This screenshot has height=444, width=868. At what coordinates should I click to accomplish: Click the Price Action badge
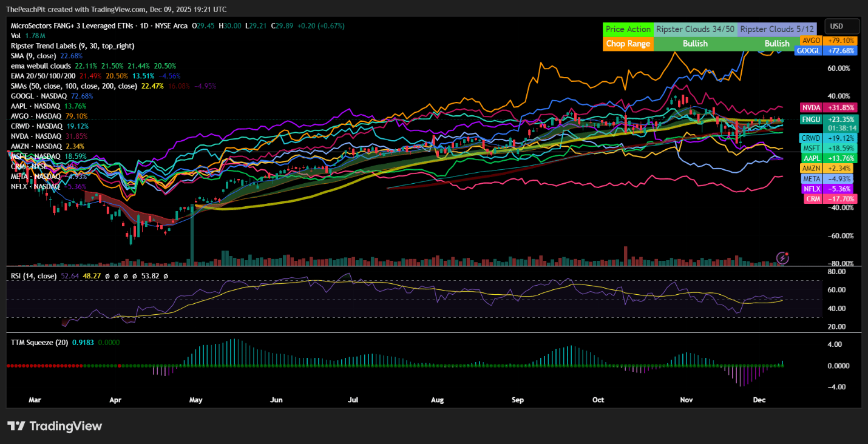point(628,29)
